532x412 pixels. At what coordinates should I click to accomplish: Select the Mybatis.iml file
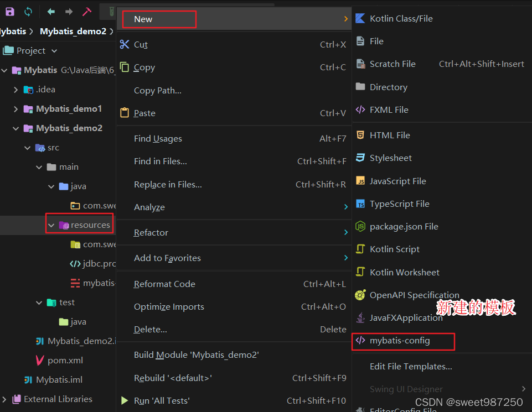pyautogui.click(x=59, y=380)
